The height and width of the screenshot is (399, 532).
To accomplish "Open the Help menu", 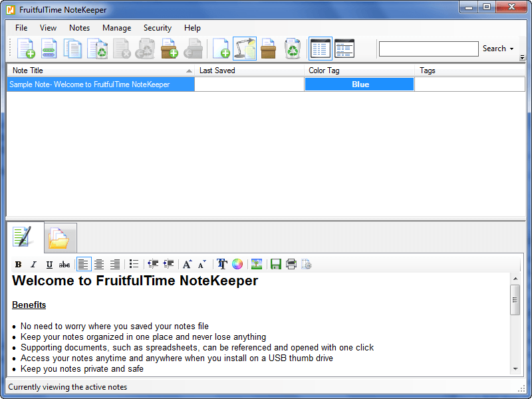I will [192, 28].
